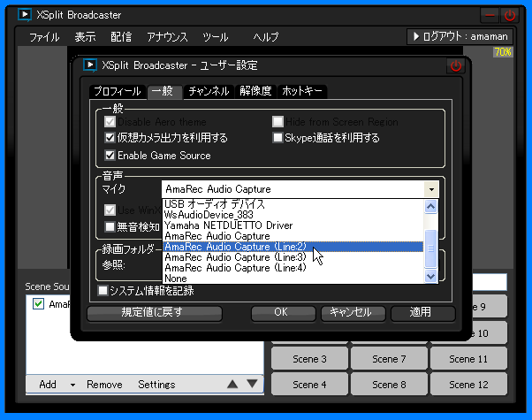Click the XSplit Broadcaster logo in main title bar

pyautogui.click(x=25, y=15)
